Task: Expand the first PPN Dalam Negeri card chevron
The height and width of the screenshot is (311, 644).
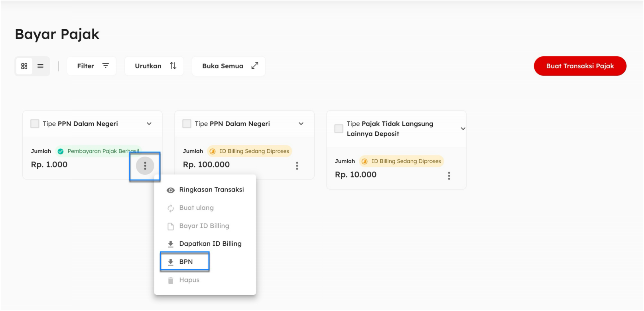Action: [149, 124]
